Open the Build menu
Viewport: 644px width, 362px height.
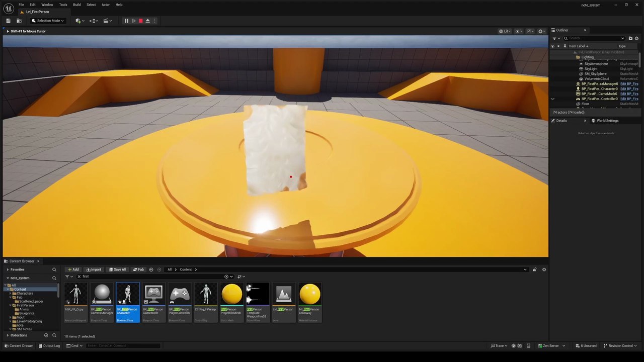[x=76, y=5]
